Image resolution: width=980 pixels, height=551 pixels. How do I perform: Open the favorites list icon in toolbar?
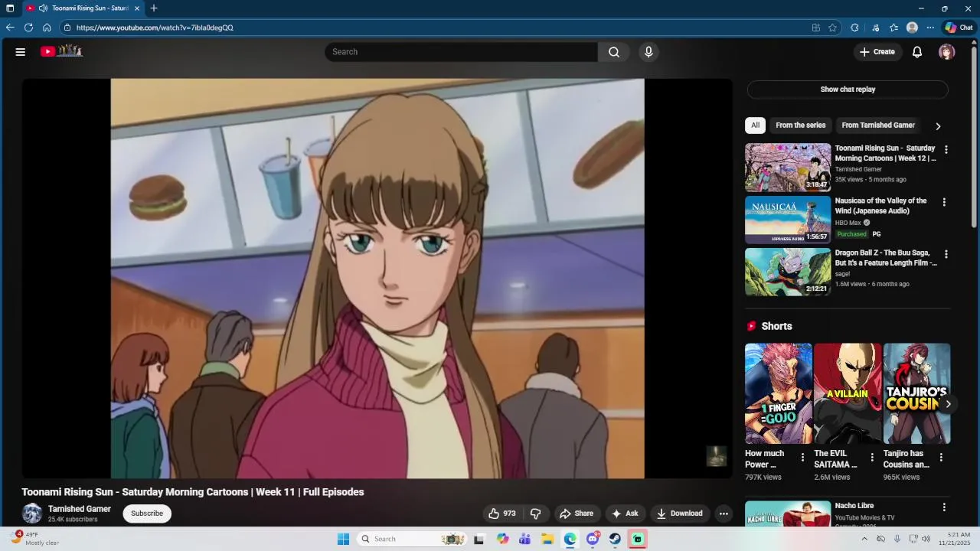tap(893, 28)
